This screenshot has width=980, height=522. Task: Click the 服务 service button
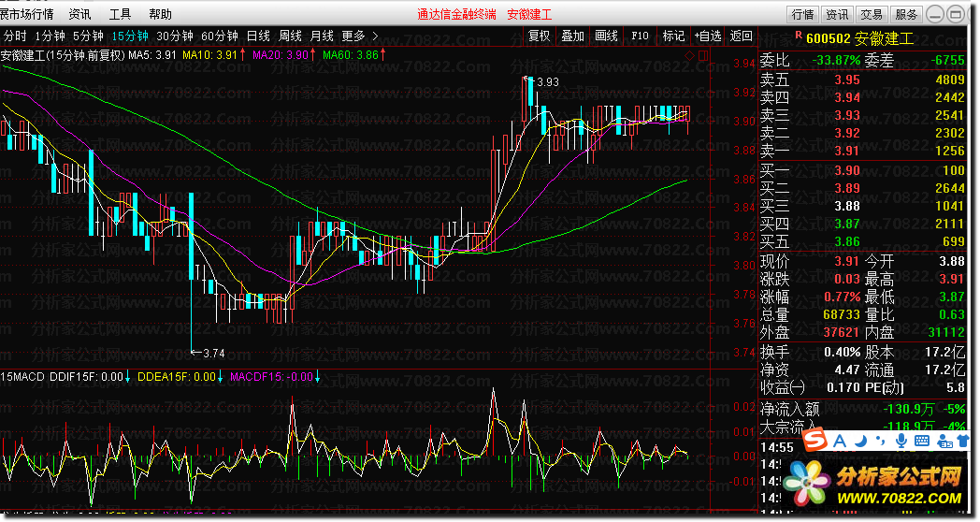(906, 14)
